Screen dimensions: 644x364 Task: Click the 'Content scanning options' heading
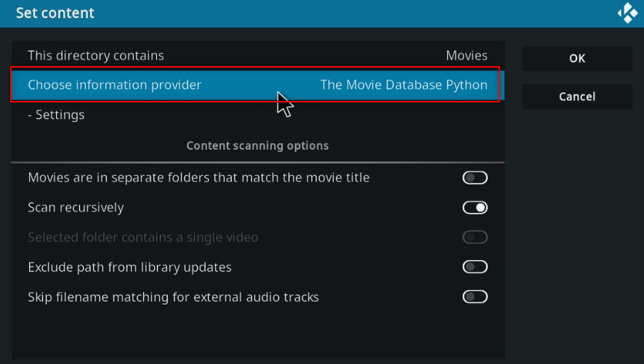click(257, 146)
